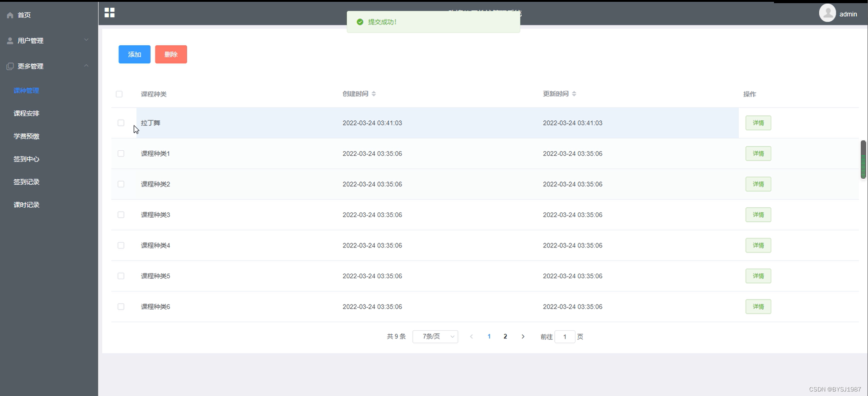The height and width of the screenshot is (396, 868).
Task: Click the 课程种类 column header
Action: [x=154, y=94]
